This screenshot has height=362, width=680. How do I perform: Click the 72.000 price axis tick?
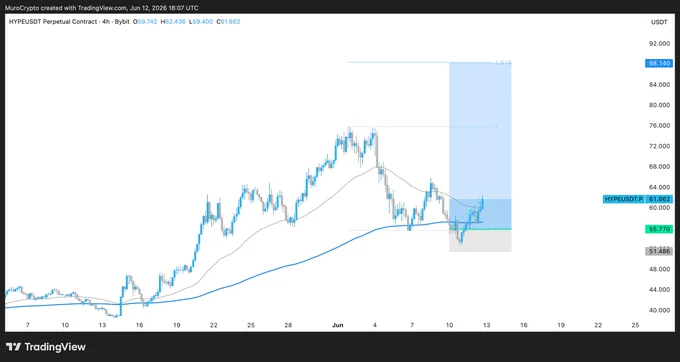tap(659, 146)
